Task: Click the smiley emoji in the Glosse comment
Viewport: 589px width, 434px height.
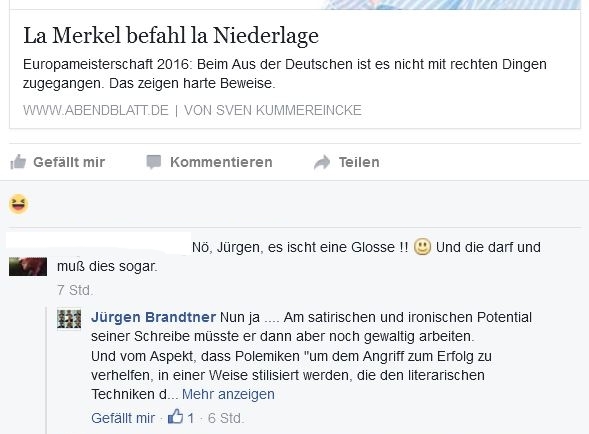Action: tap(422, 247)
